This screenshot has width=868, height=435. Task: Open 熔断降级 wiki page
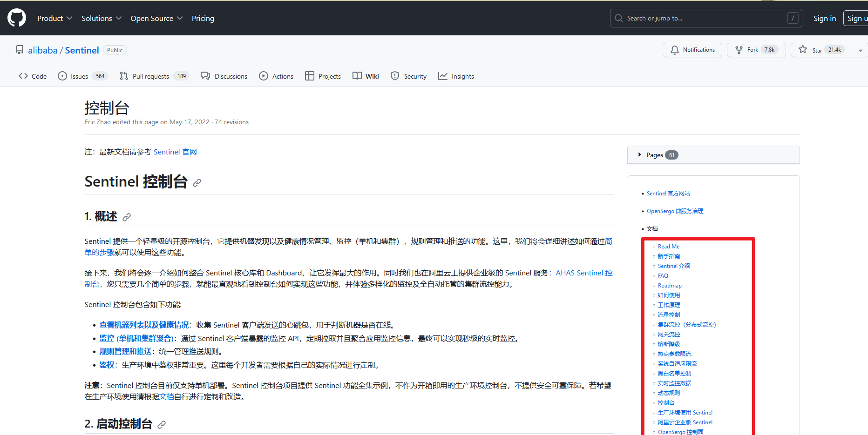click(669, 344)
